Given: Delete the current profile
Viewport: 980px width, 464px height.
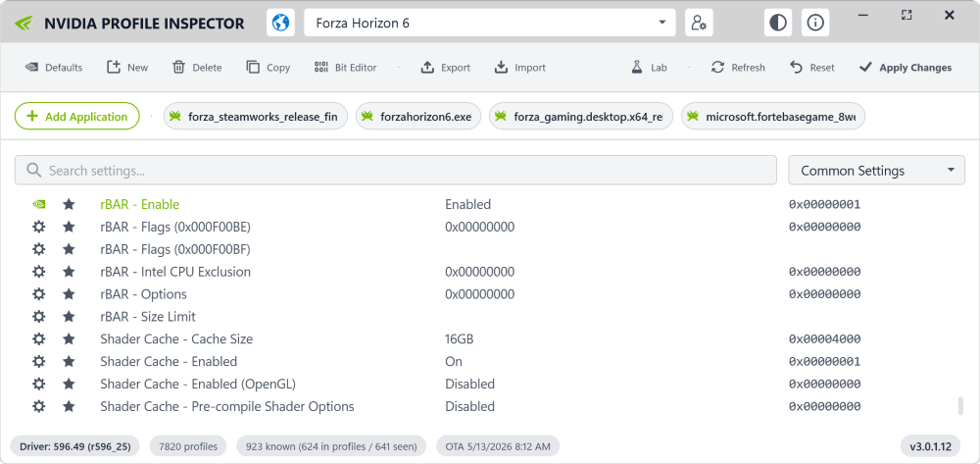Looking at the screenshot, I should tap(197, 68).
